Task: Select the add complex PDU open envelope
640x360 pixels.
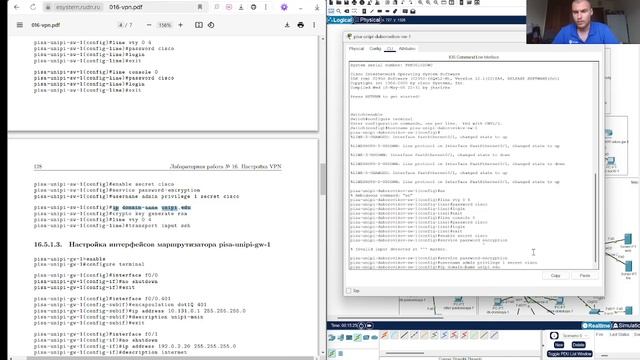Action: click(x=413, y=11)
